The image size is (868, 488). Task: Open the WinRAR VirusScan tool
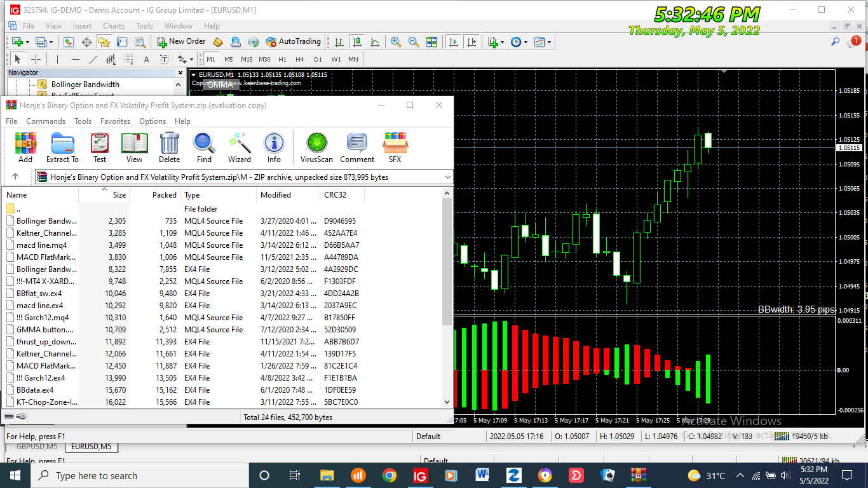[x=316, y=147]
